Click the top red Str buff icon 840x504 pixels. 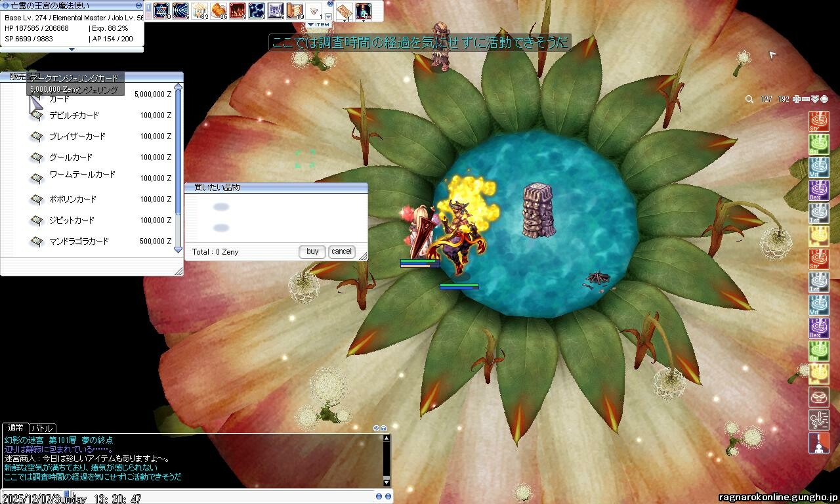click(x=818, y=121)
